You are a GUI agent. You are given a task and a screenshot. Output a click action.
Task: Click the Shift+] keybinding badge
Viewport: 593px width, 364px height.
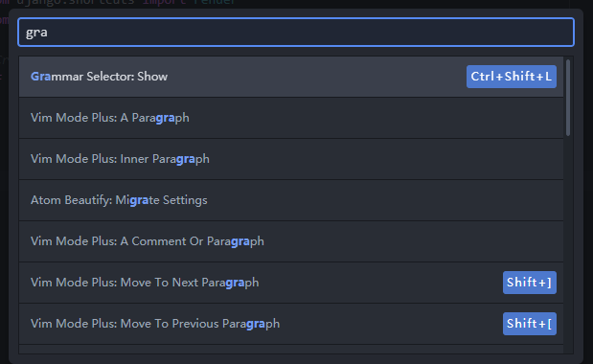pyautogui.click(x=530, y=283)
